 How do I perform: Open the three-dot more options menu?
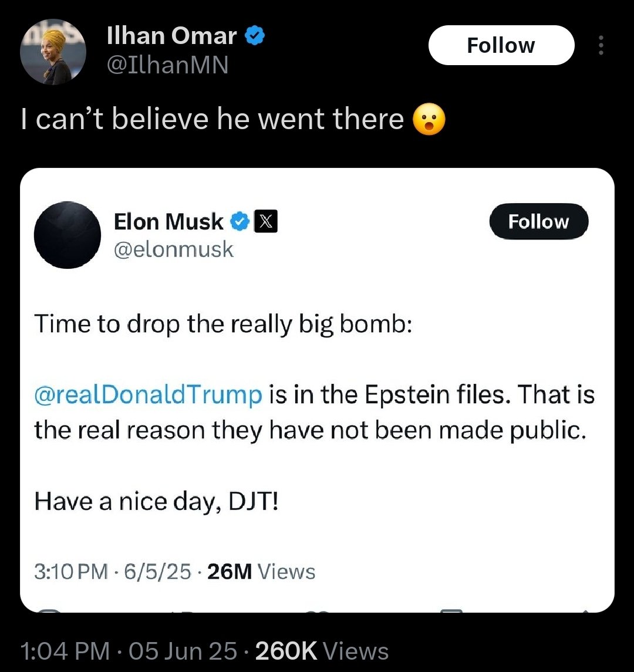pos(601,46)
